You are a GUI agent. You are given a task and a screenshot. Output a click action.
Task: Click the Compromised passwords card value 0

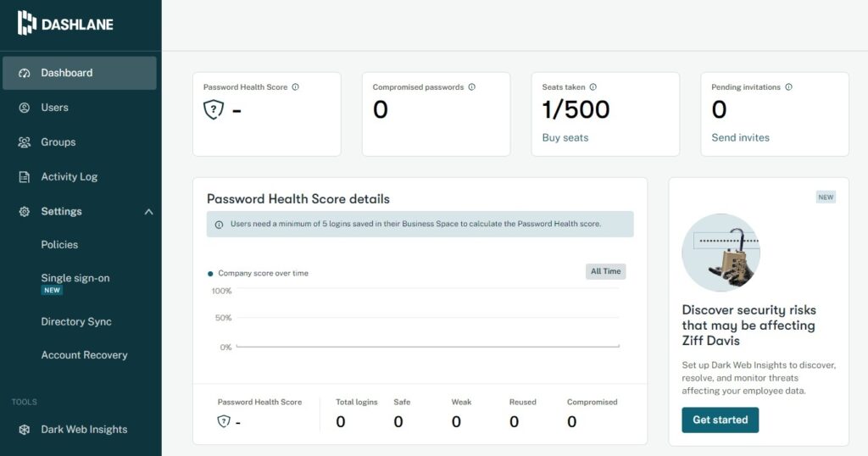point(381,109)
